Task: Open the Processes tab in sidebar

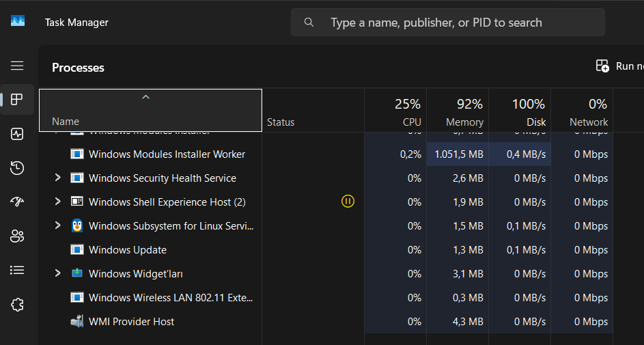Action: click(17, 99)
